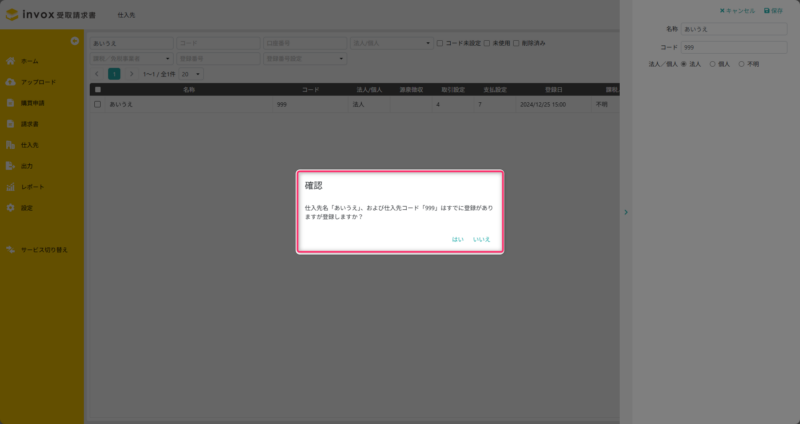Click はい in the 確認 dialog
This screenshot has width=800, height=424.
pyautogui.click(x=458, y=239)
